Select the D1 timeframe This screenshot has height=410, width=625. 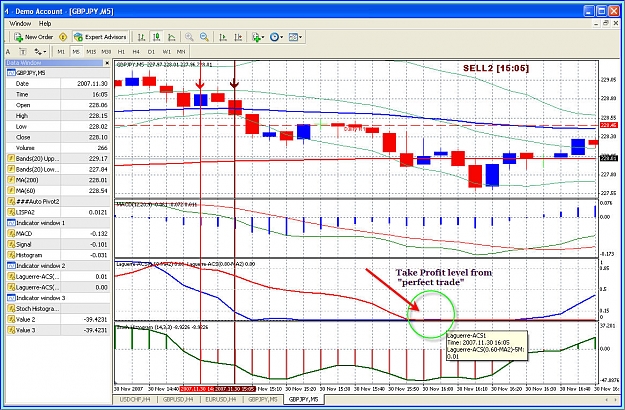151,52
